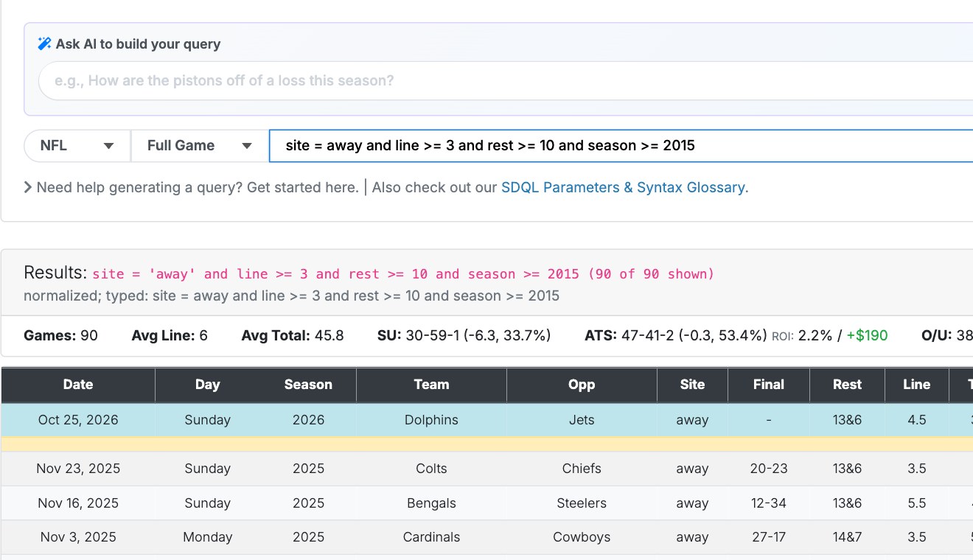Image resolution: width=973 pixels, height=560 pixels.
Task: Click the SU record 30-59-1 stat
Action: pos(464,336)
